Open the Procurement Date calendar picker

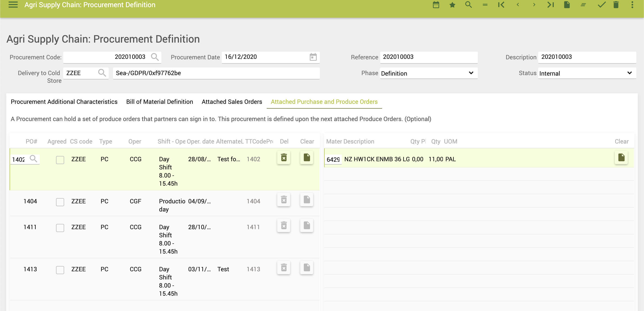pyautogui.click(x=313, y=57)
